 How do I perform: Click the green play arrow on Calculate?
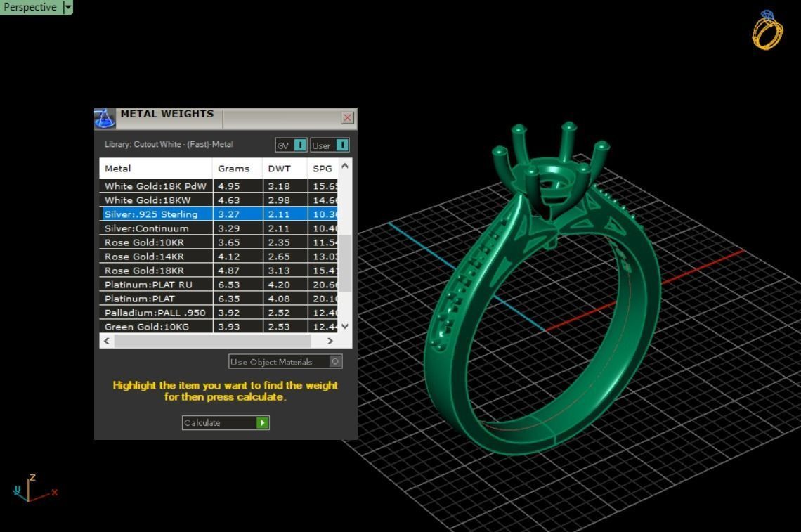pos(262,422)
